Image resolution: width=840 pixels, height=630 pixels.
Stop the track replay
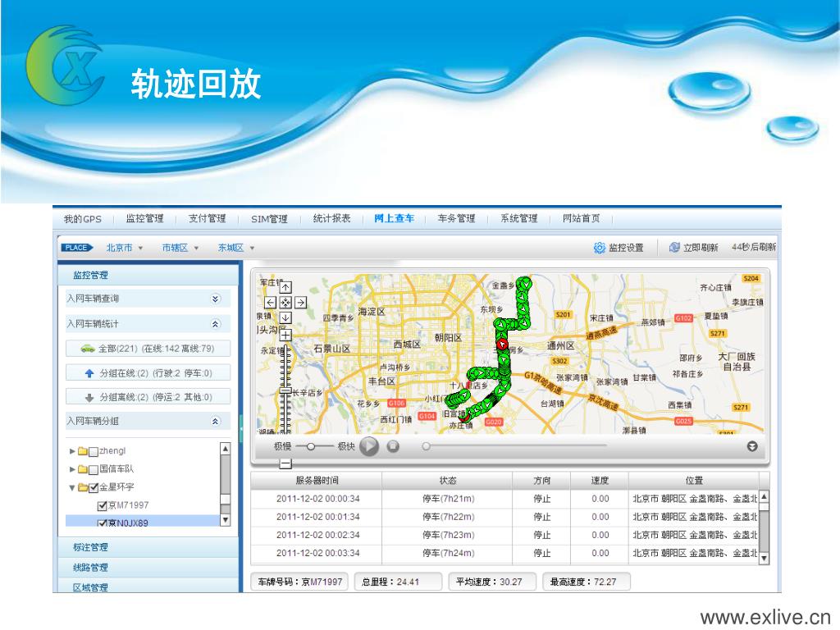pyautogui.click(x=393, y=445)
